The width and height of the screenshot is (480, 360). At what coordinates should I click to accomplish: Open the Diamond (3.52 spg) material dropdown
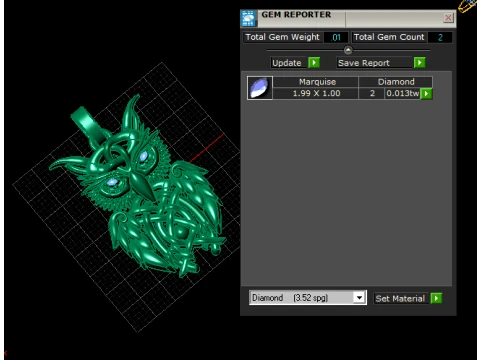359,297
